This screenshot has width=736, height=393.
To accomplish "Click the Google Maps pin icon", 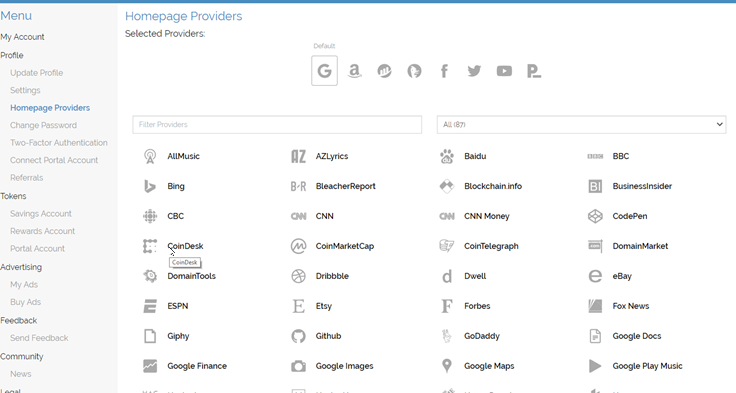I will coord(447,366).
